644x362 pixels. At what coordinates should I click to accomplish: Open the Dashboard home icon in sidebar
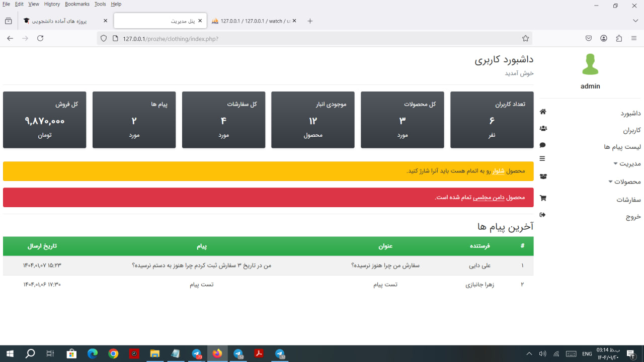542,112
